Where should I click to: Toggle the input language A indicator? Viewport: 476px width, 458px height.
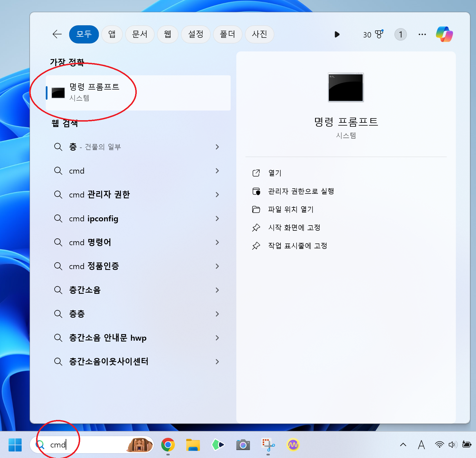coord(421,445)
